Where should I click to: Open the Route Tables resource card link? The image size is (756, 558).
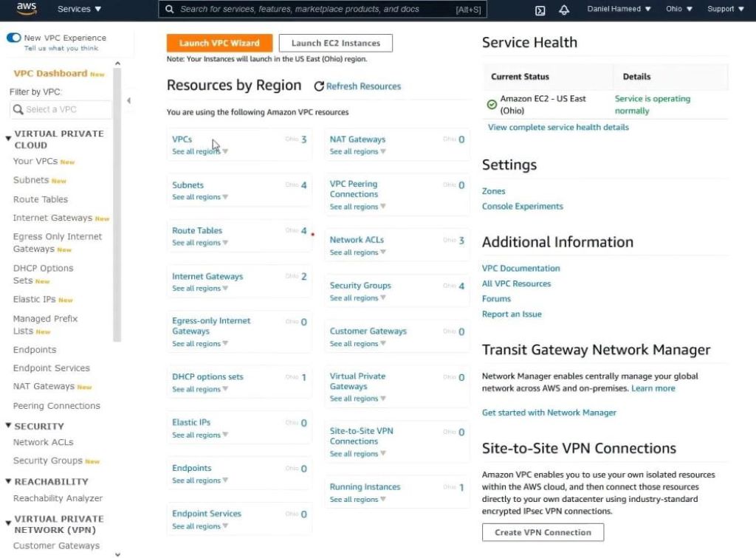(197, 230)
